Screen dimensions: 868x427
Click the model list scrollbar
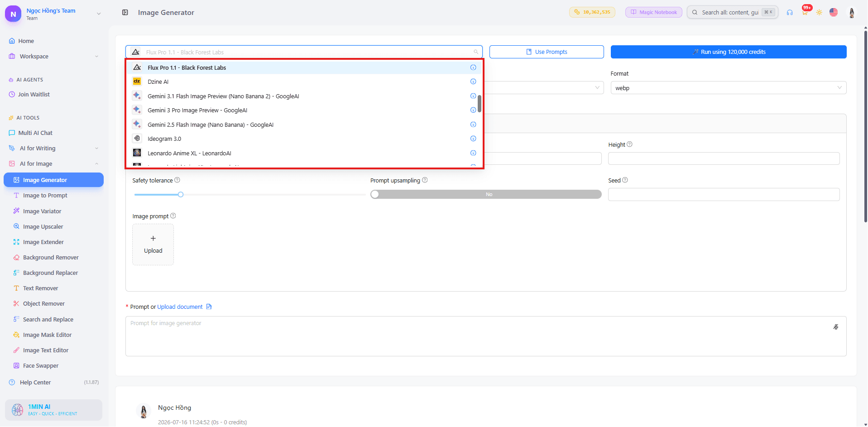pos(480,104)
